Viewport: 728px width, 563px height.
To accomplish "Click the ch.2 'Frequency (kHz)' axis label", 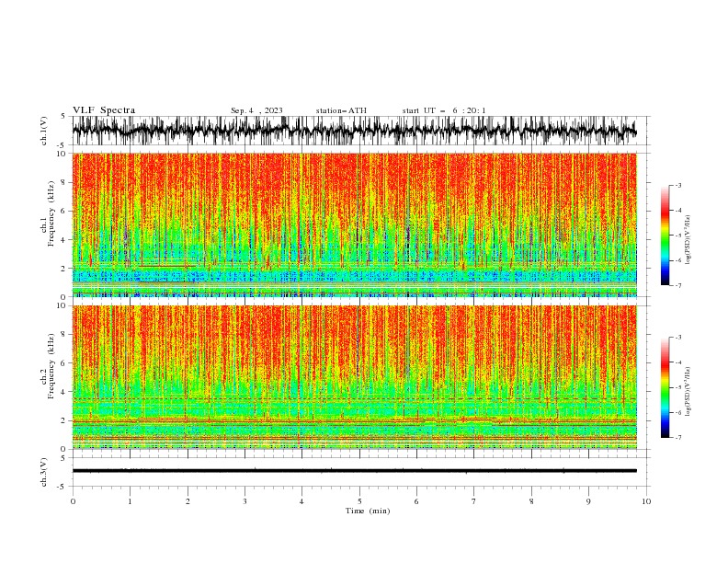I will pyautogui.click(x=51, y=366).
